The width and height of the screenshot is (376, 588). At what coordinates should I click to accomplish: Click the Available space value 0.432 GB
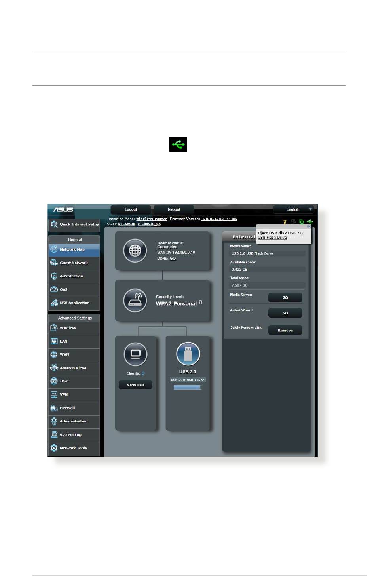(x=268, y=270)
